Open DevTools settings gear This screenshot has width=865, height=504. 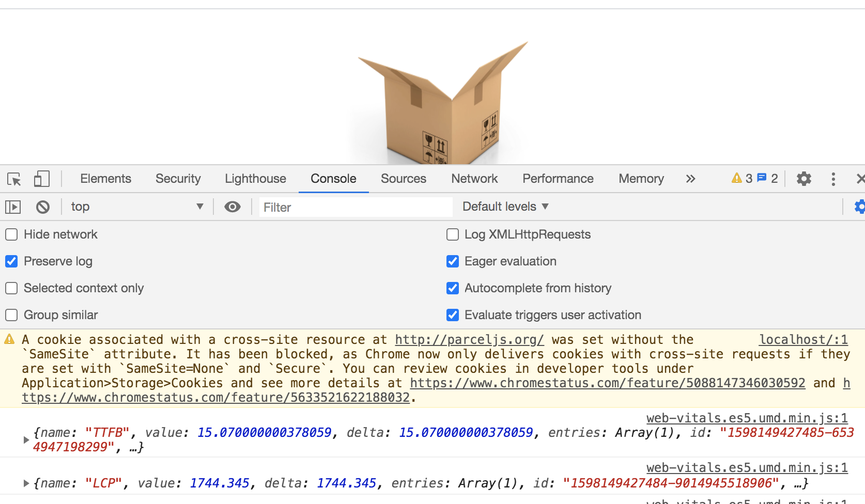pos(804,179)
